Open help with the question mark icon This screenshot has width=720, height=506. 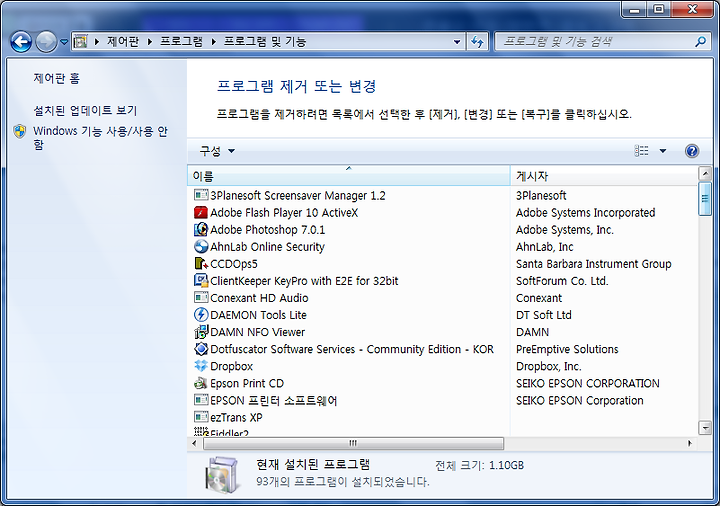tap(692, 151)
